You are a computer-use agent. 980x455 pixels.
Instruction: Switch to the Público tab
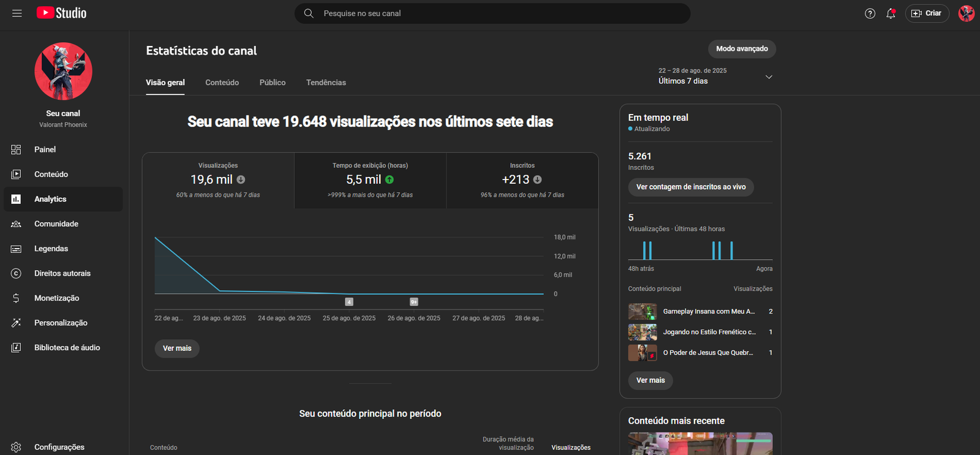click(273, 83)
